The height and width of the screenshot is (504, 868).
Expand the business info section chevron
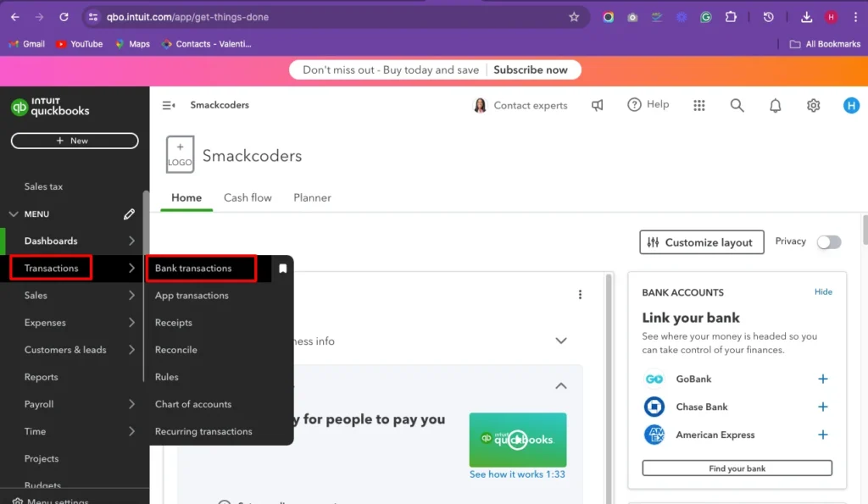561,341
